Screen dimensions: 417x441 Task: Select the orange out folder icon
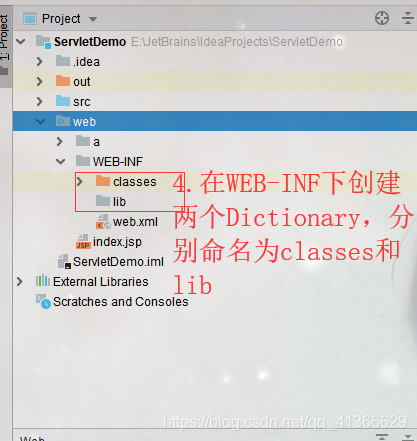(x=63, y=81)
